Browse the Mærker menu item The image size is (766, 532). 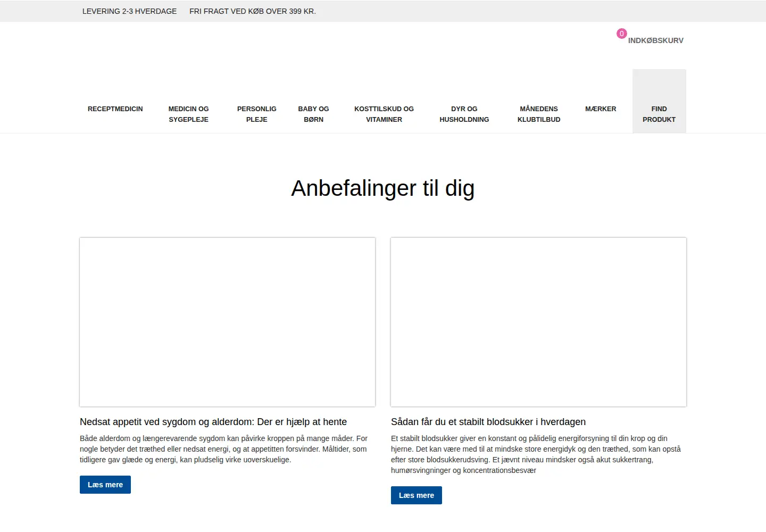click(601, 109)
